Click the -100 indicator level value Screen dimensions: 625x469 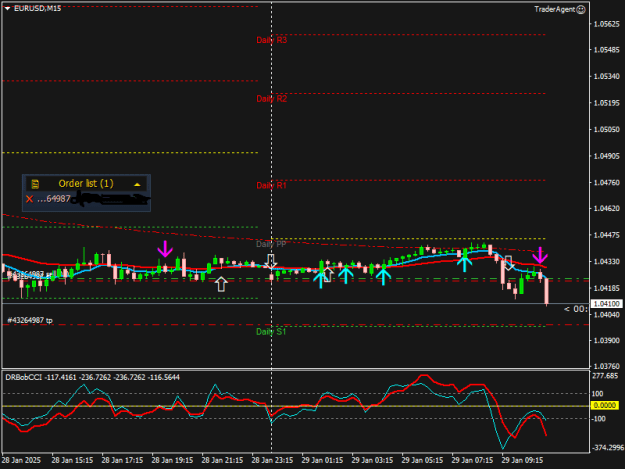coord(598,419)
